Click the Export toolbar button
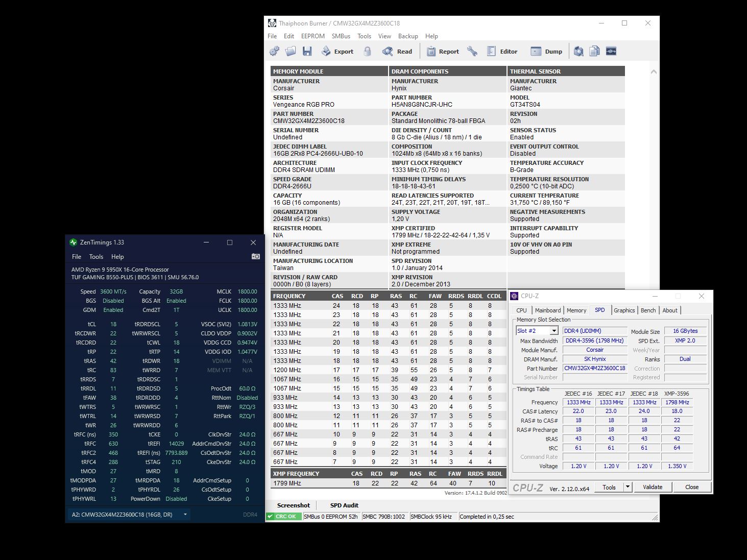The height and width of the screenshot is (560, 747). [337, 51]
